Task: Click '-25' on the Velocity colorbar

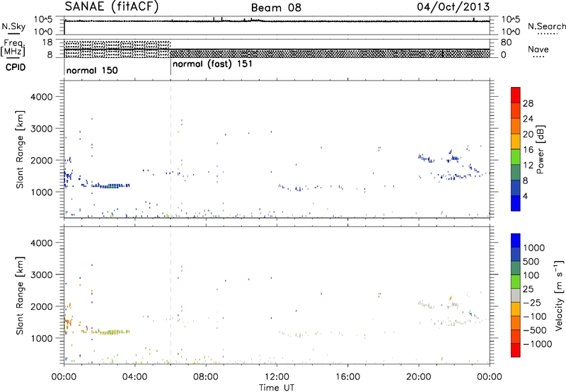Action: tap(532, 302)
